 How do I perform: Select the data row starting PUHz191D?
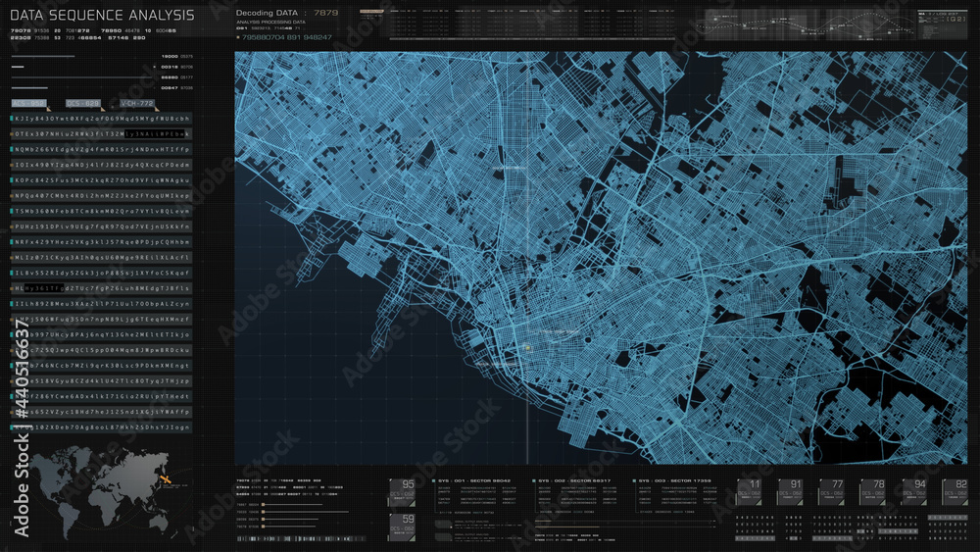coord(101,226)
